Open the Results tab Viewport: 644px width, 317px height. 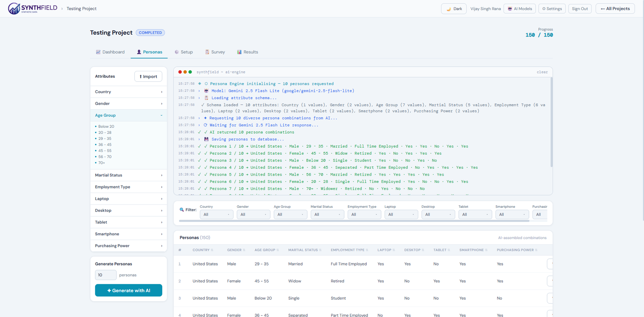[x=248, y=52]
